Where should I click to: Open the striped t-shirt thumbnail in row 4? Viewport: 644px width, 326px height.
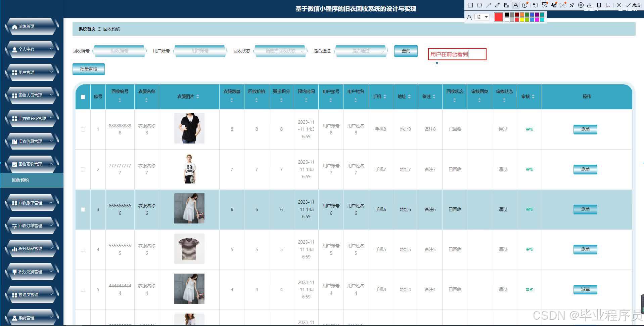[189, 249]
